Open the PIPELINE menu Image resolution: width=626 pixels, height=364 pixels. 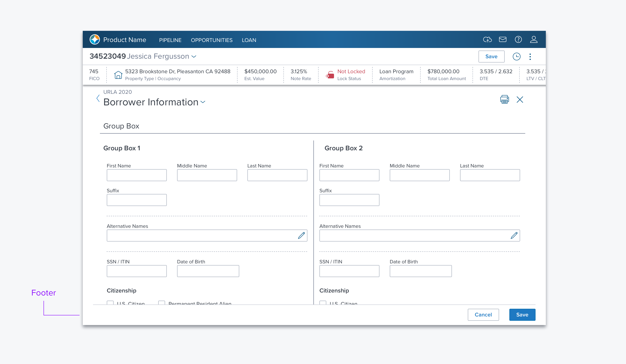tap(170, 40)
